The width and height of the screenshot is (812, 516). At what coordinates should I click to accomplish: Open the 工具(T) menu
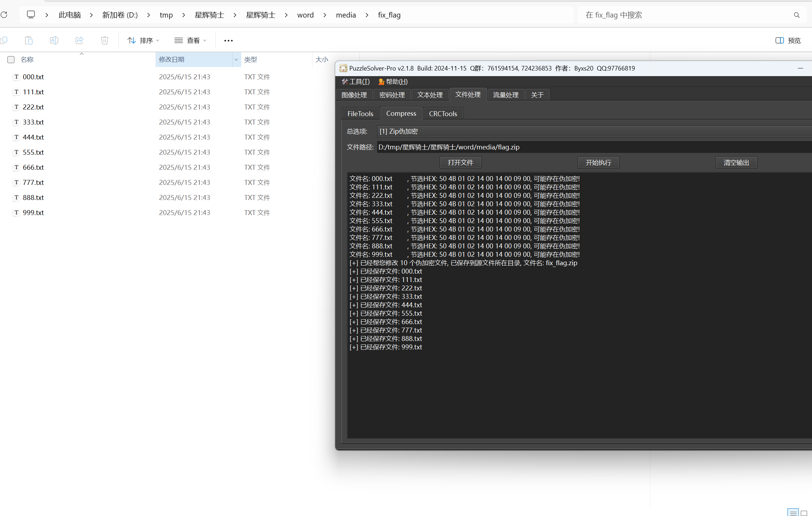356,82
